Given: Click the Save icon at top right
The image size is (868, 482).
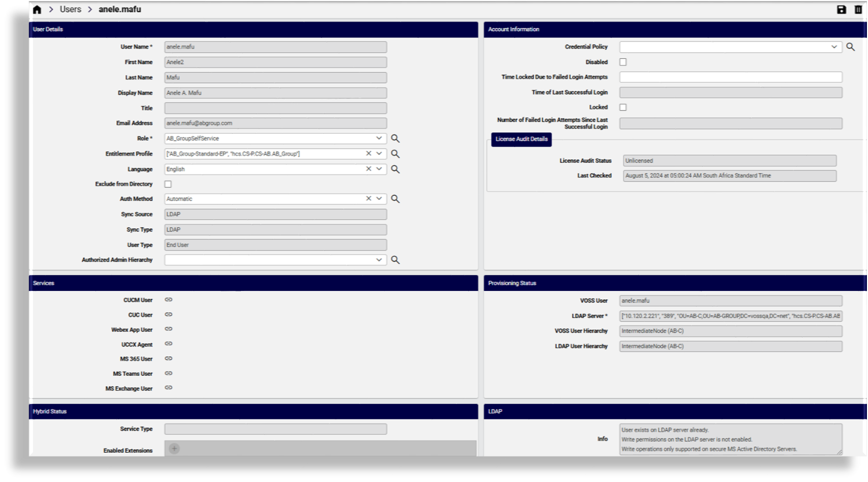Looking at the screenshot, I should (x=841, y=10).
